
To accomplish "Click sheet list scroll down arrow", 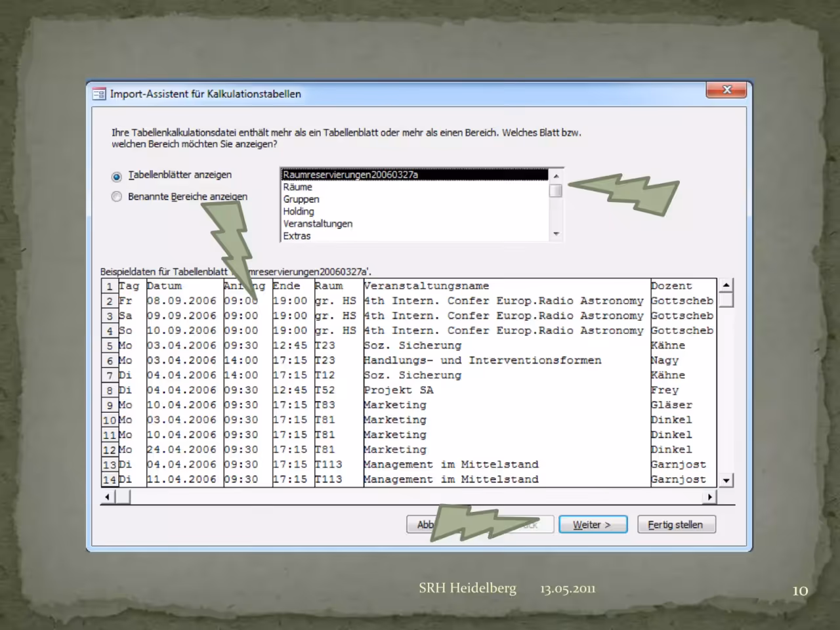I will tap(556, 234).
